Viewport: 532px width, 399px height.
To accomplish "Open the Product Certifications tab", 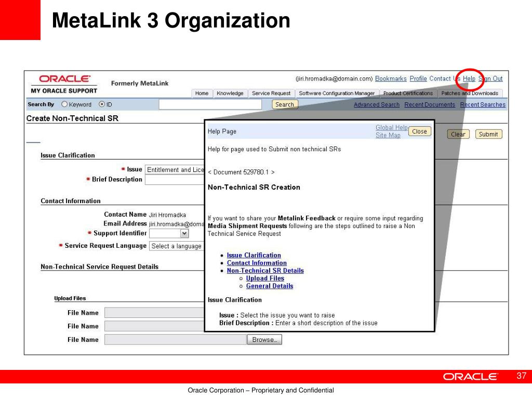I will pos(408,94).
